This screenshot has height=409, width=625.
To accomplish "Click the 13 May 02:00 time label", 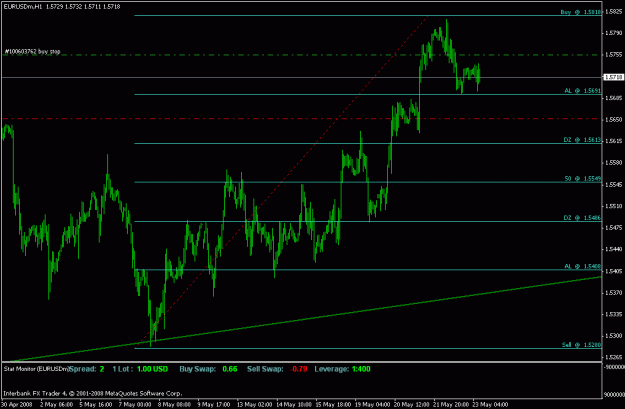I will pos(254,404).
